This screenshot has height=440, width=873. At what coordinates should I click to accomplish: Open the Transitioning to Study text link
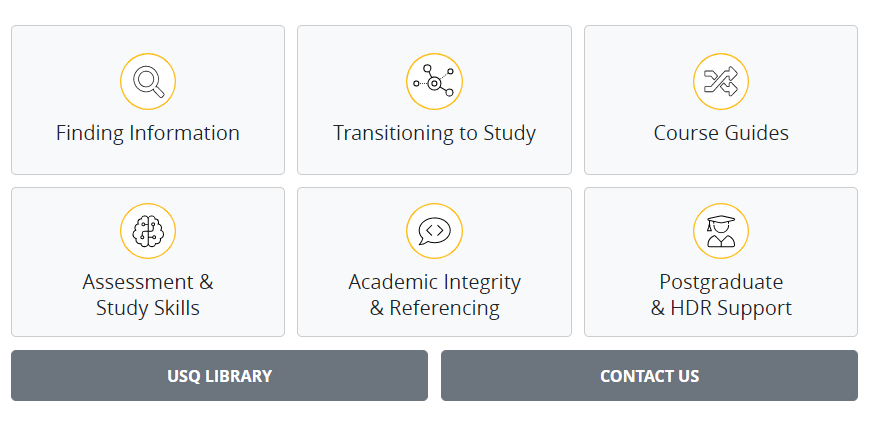[434, 133]
